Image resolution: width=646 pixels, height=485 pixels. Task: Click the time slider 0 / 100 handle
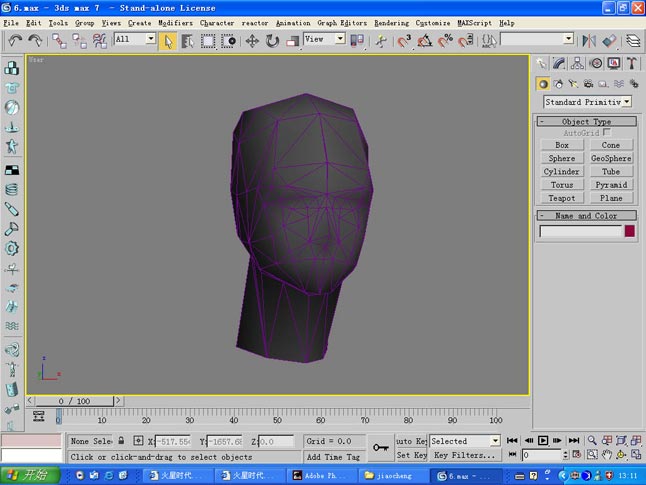tap(74, 401)
